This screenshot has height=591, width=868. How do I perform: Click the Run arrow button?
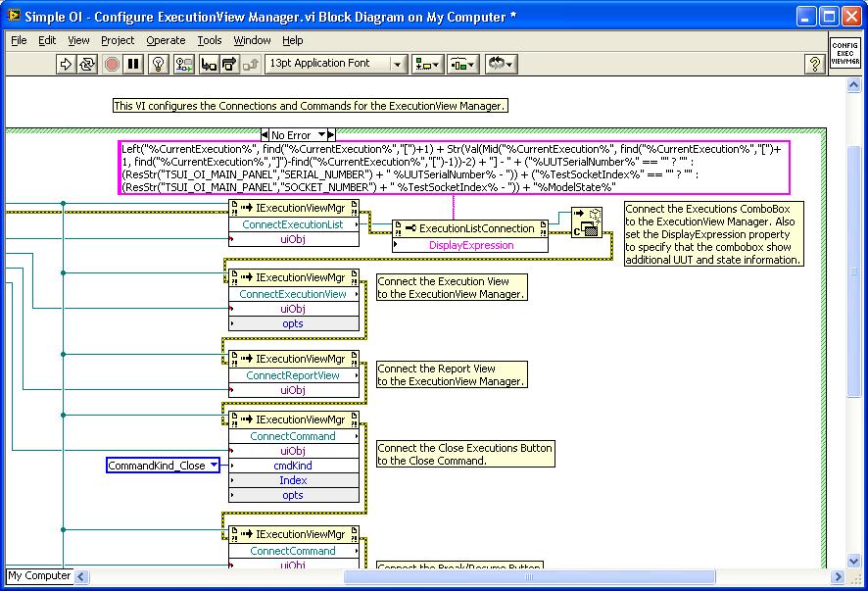point(66,65)
